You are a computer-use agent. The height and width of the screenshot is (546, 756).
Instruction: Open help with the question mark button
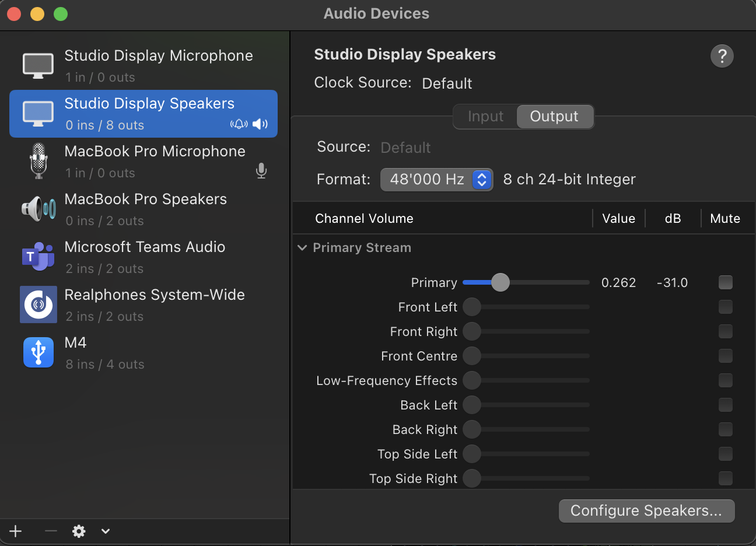pos(722,57)
